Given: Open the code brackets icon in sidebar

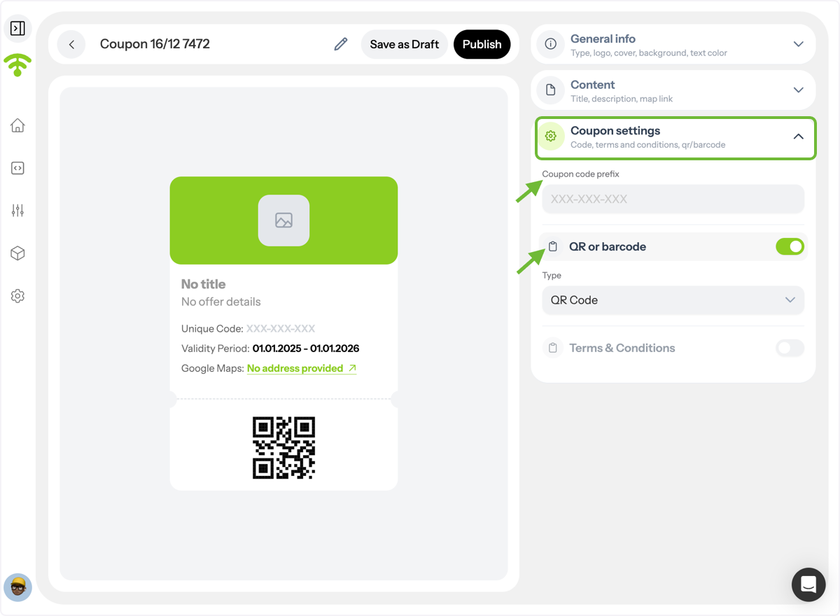Looking at the screenshot, I should 17,168.
